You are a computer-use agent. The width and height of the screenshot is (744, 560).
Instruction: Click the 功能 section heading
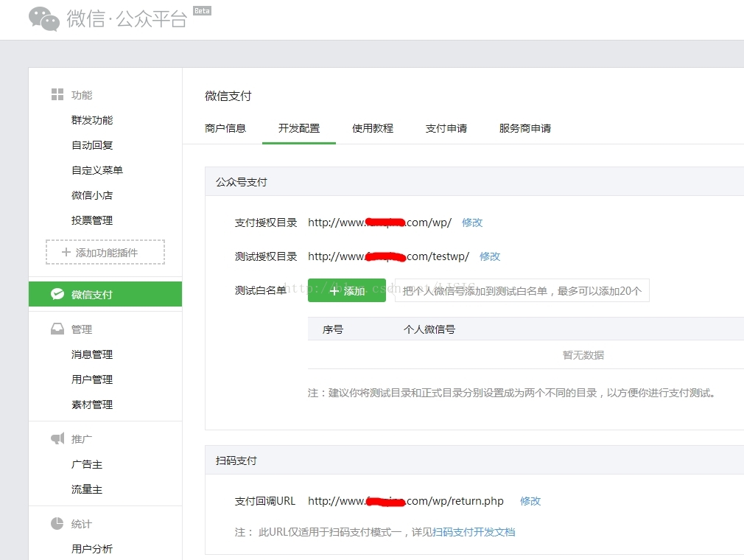pyautogui.click(x=82, y=95)
